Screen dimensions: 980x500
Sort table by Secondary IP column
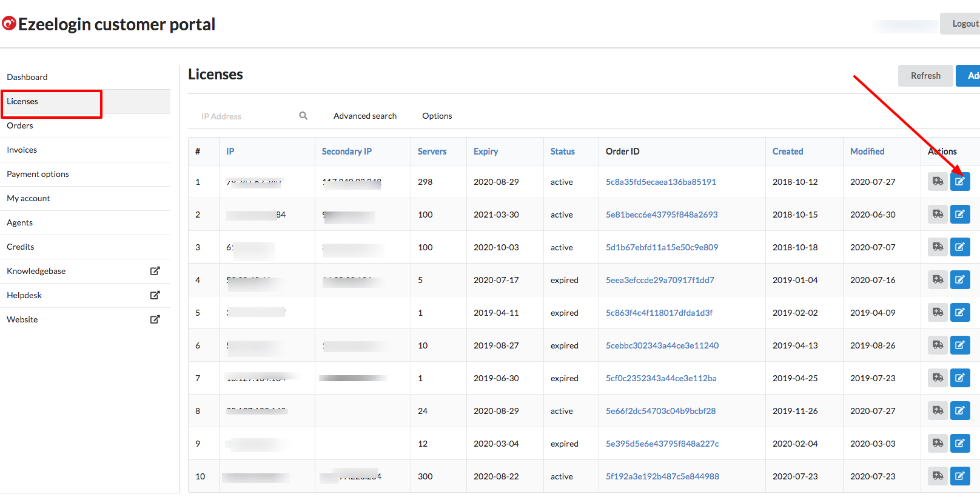coord(347,152)
